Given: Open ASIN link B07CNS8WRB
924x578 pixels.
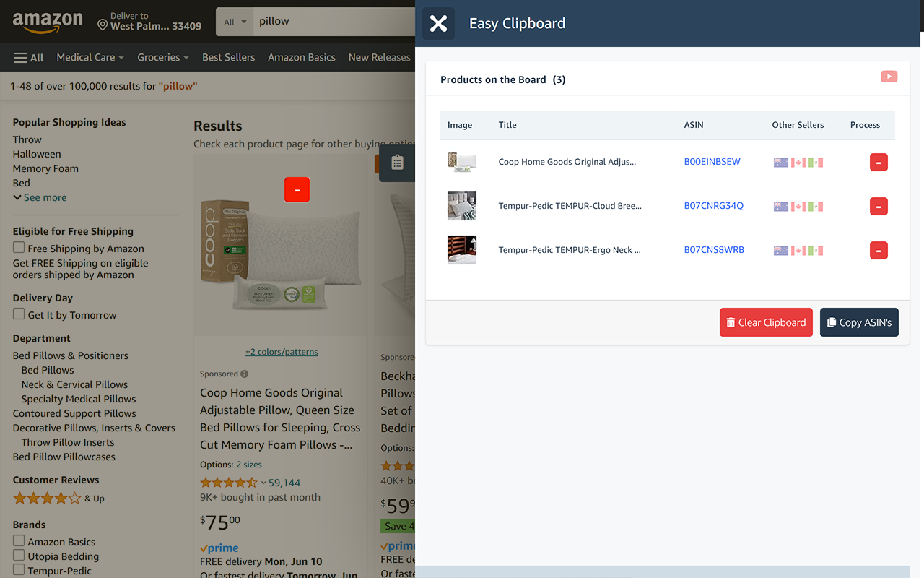Looking at the screenshot, I should point(714,250).
